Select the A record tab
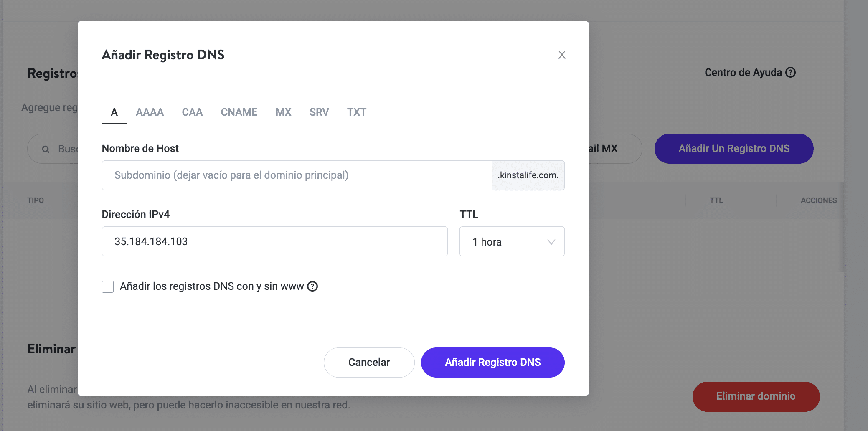The width and height of the screenshot is (868, 431). click(114, 112)
